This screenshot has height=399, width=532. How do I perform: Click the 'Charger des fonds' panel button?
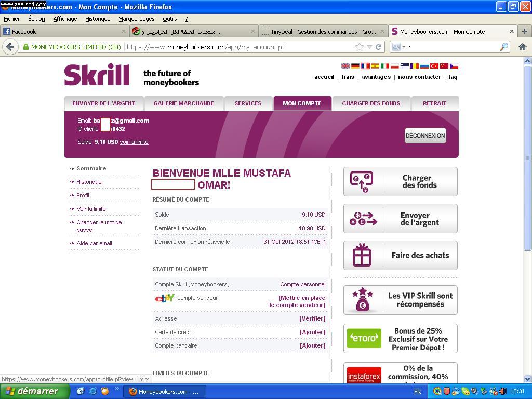click(401, 181)
